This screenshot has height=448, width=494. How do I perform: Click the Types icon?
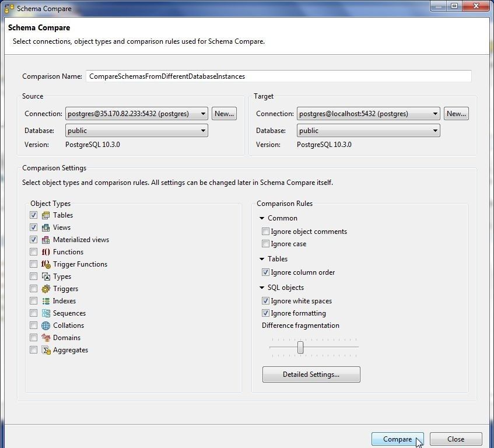pyautogui.click(x=45, y=276)
